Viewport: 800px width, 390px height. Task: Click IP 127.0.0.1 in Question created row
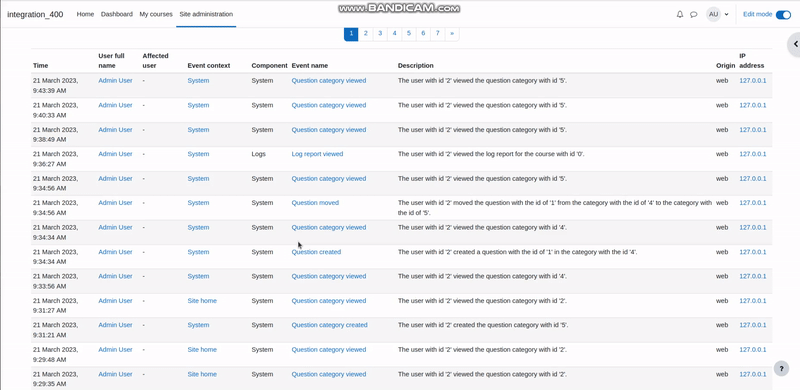click(753, 252)
